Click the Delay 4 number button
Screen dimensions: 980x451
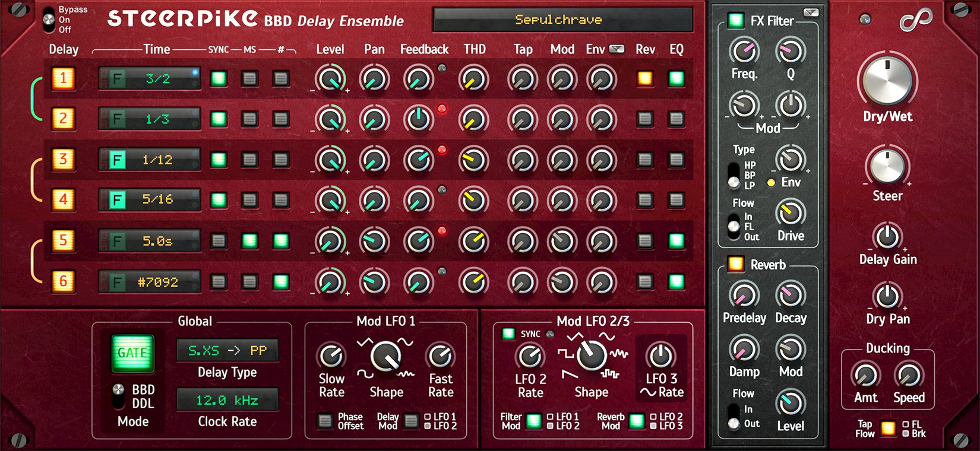click(x=63, y=199)
